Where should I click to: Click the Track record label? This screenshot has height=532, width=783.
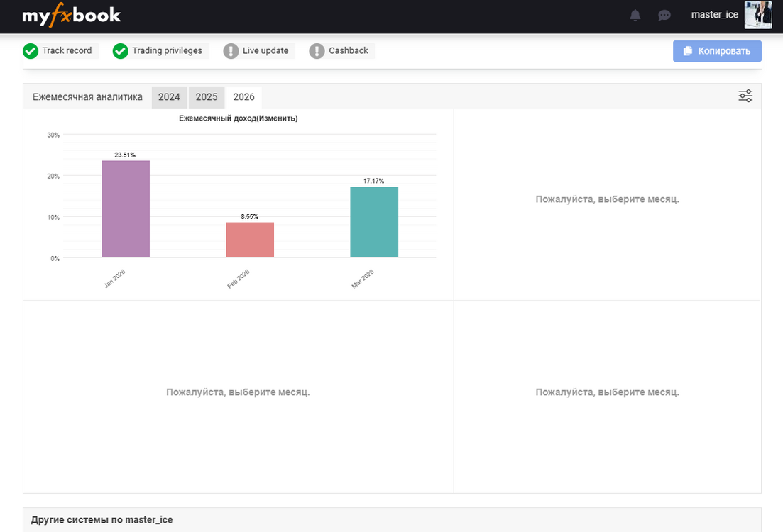pyautogui.click(x=67, y=50)
